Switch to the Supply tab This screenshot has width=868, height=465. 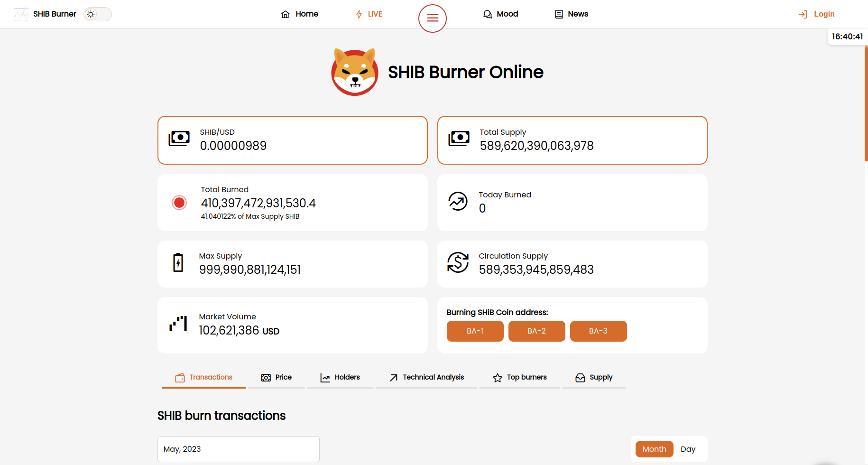click(x=594, y=378)
